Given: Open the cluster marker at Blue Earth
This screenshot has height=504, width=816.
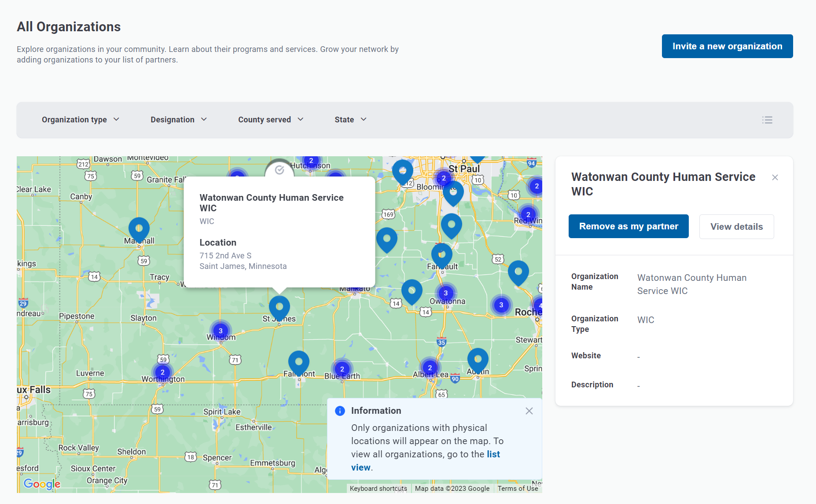Looking at the screenshot, I should click(x=342, y=369).
